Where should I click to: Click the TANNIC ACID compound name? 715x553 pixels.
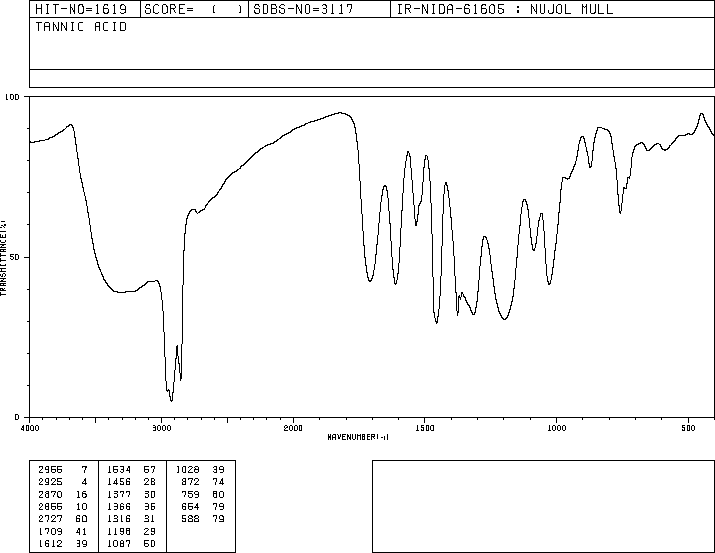81,27
